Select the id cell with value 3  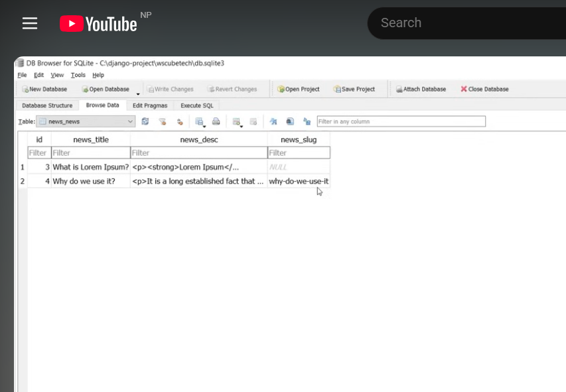pos(39,167)
